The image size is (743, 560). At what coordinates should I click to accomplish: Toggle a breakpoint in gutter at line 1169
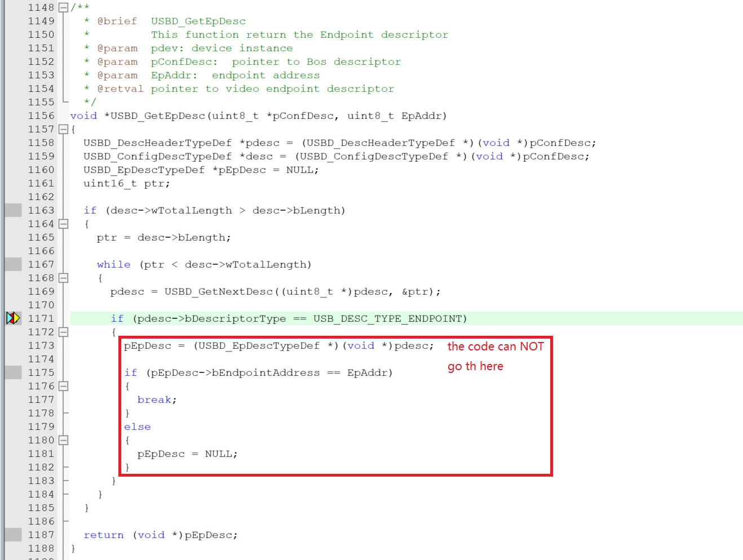click(12, 291)
